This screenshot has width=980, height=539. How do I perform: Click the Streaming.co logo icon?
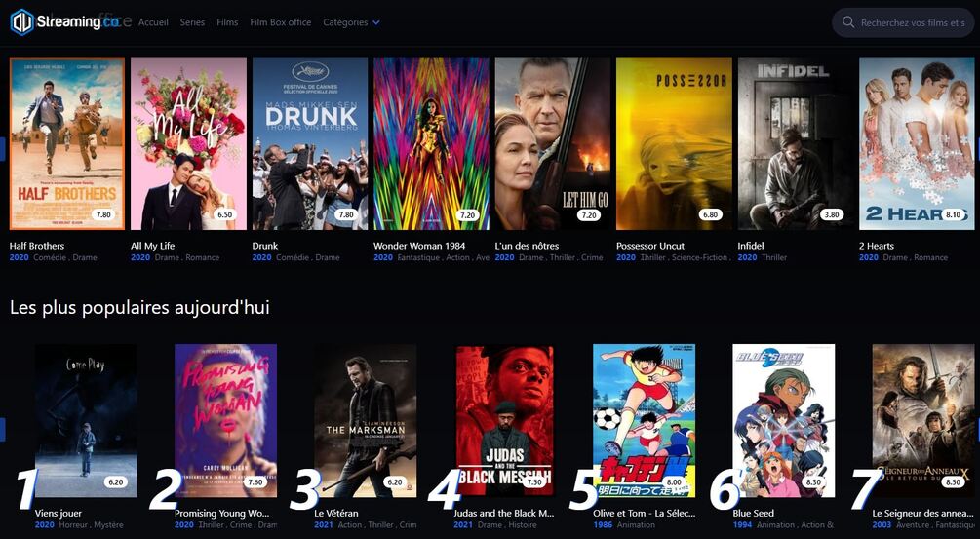click(x=21, y=21)
